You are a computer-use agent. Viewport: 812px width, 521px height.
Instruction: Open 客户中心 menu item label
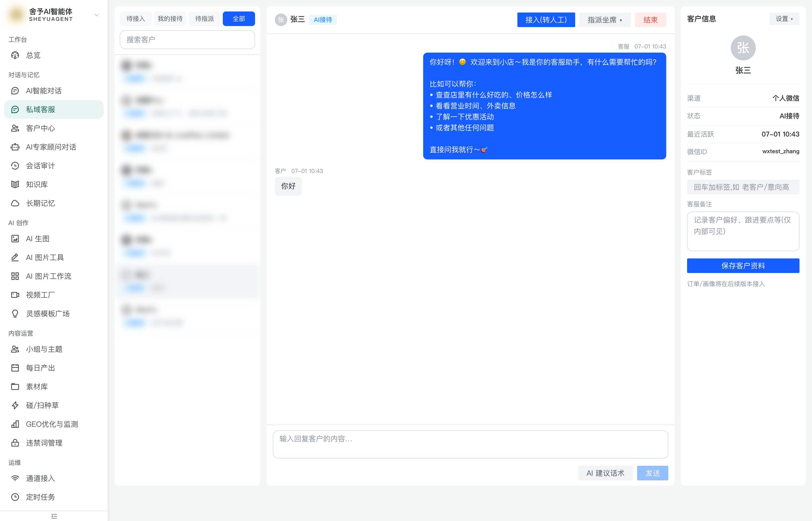[x=41, y=128]
